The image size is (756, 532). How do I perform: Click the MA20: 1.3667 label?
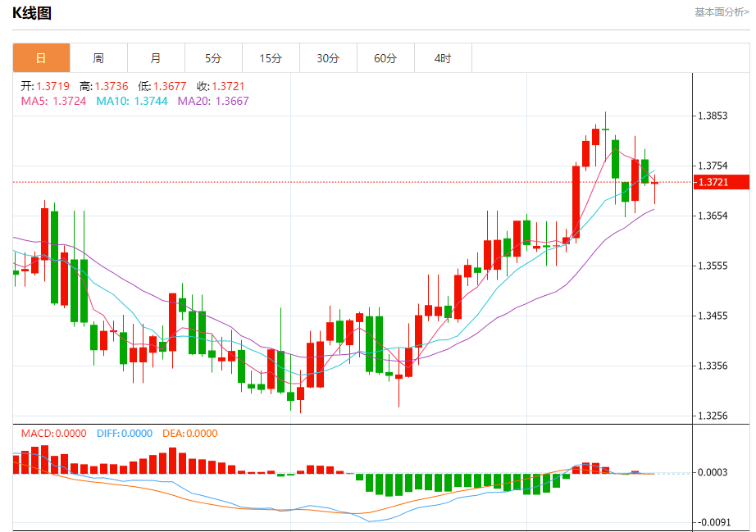213,101
